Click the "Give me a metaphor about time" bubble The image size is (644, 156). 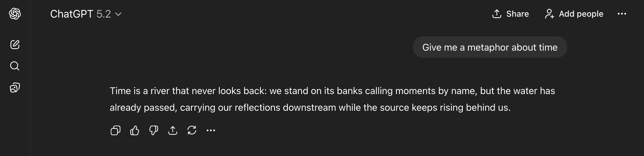tap(490, 47)
